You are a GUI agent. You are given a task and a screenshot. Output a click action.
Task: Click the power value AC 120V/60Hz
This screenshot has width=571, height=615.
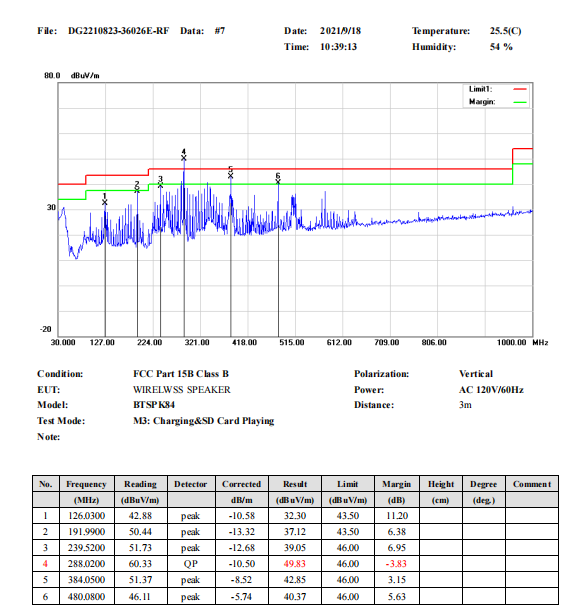pyautogui.click(x=491, y=390)
